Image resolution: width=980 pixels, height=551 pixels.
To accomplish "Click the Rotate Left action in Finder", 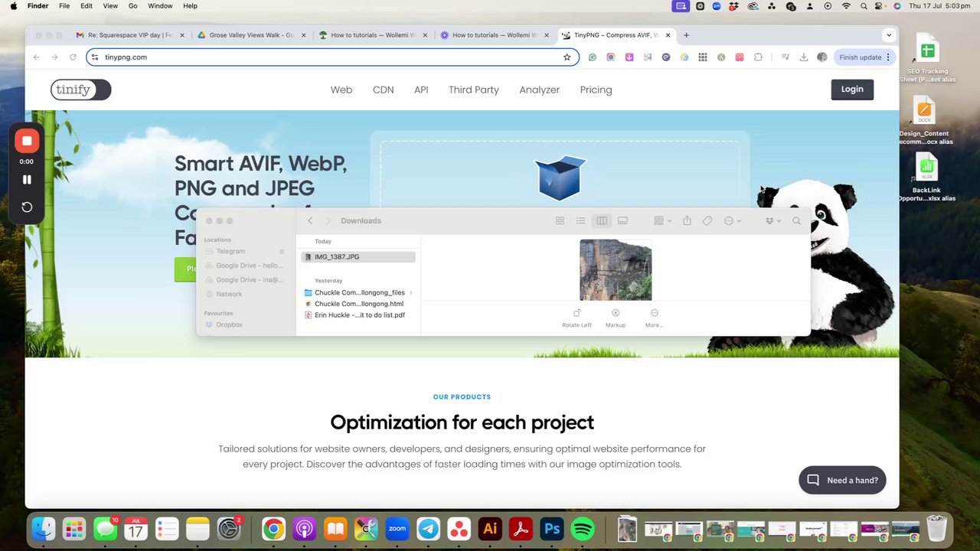I will point(577,318).
